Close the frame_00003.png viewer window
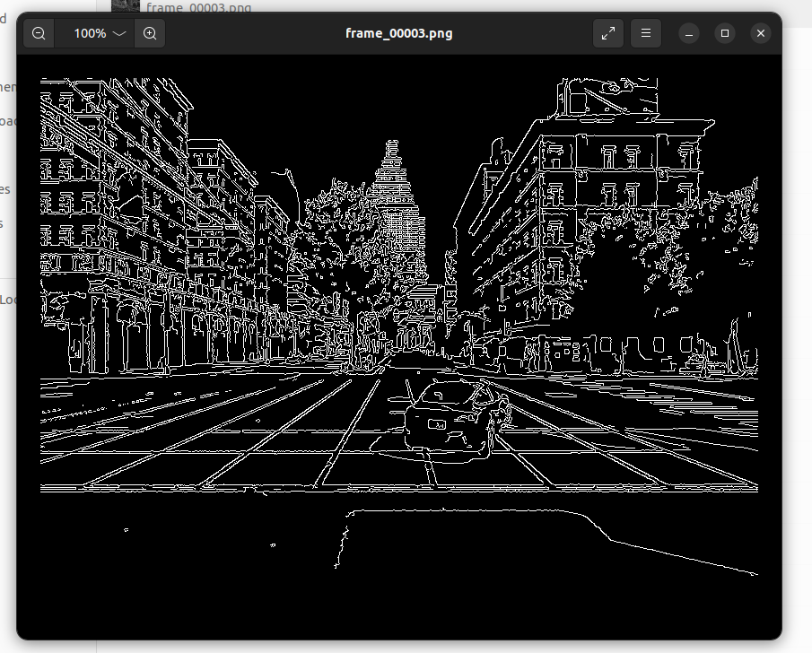This screenshot has width=812, height=653. pos(760,33)
